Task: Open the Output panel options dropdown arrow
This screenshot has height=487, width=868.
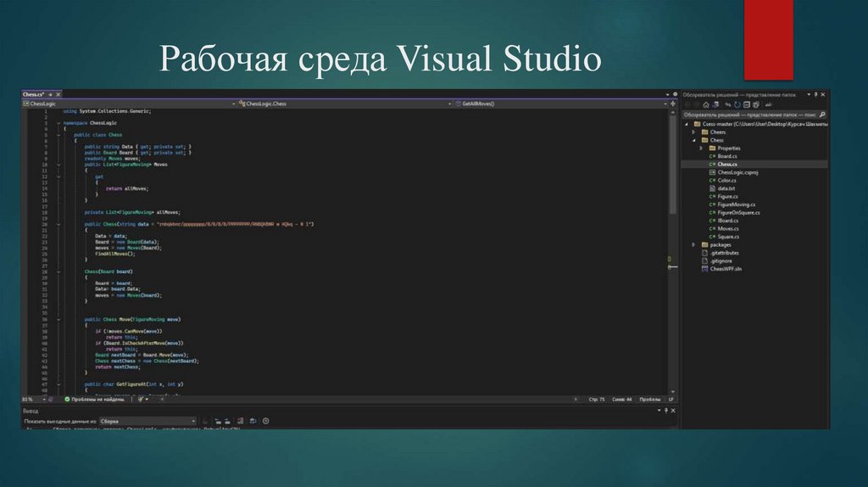Action: pyautogui.click(x=659, y=411)
